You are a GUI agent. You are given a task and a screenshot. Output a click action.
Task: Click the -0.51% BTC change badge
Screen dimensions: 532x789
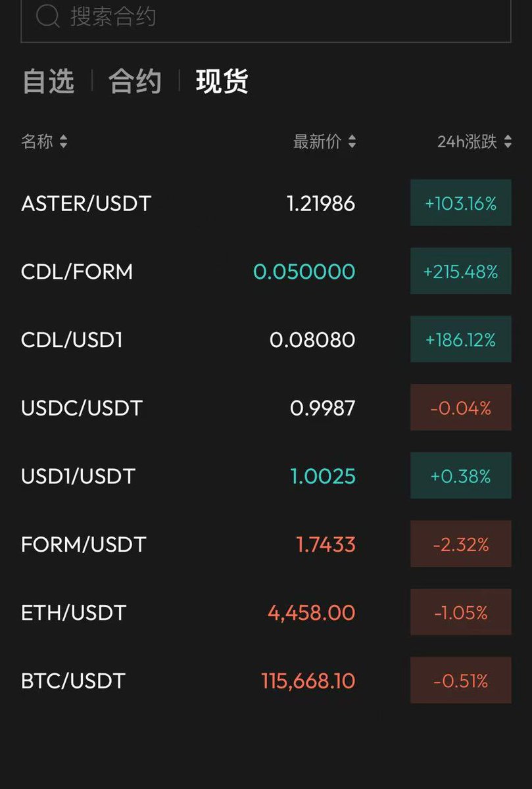pos(460,681)
